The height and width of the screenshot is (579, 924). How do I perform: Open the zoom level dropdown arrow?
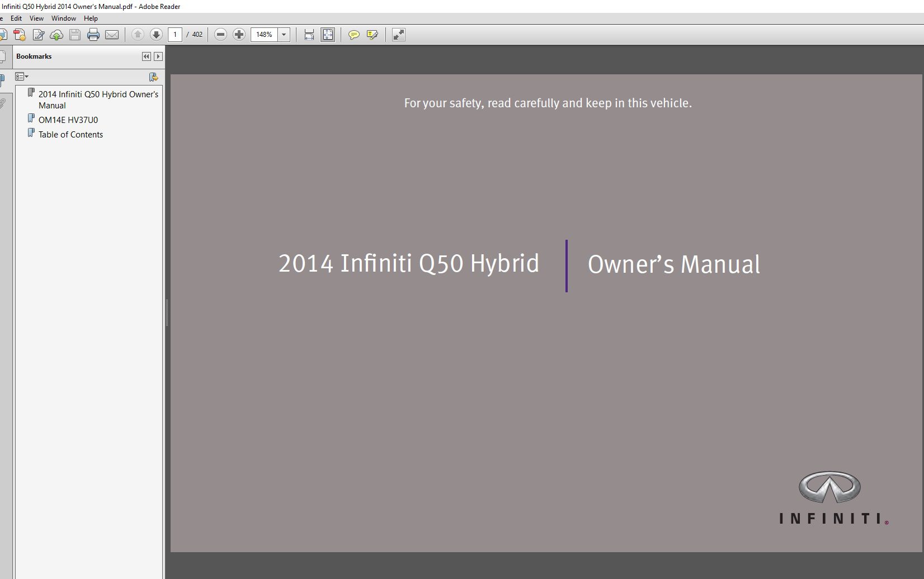[284, 35]
